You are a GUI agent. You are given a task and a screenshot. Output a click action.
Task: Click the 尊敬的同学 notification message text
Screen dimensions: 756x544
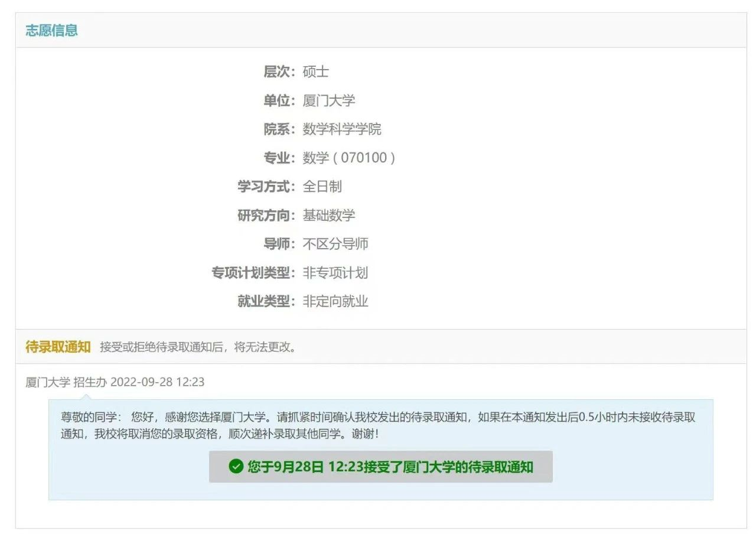pos(378,425)
